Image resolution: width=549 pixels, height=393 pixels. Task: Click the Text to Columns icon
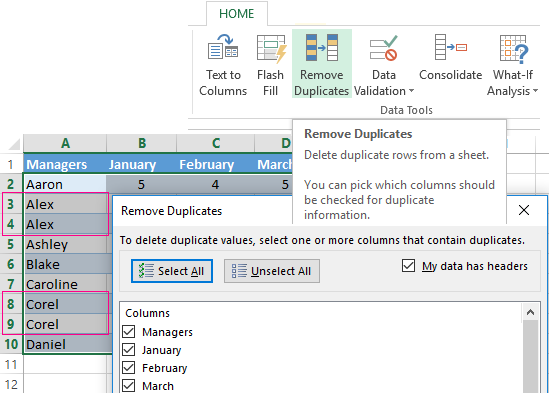point(223,47)
